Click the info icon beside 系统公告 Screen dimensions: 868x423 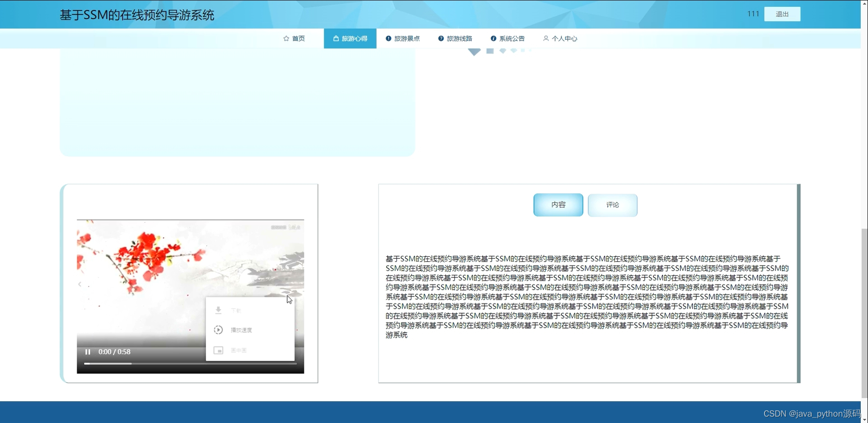coord(493,39)
